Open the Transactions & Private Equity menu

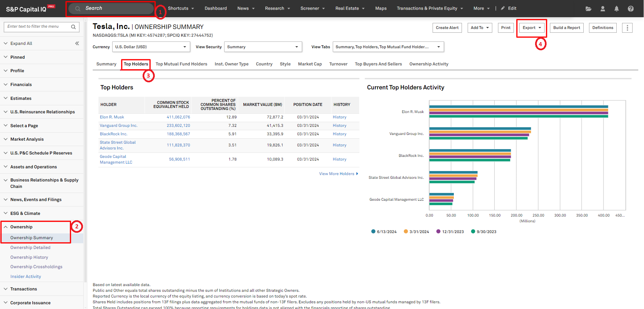[x=430, y=8]
